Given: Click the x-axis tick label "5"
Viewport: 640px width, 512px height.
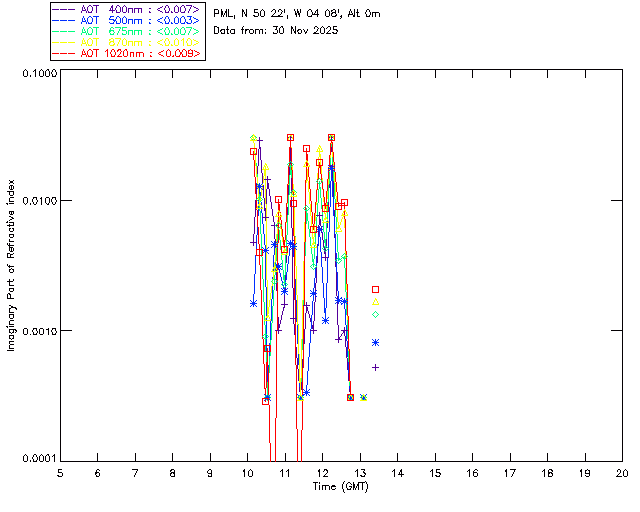Looking at the screenshot, I should (60, 473).
